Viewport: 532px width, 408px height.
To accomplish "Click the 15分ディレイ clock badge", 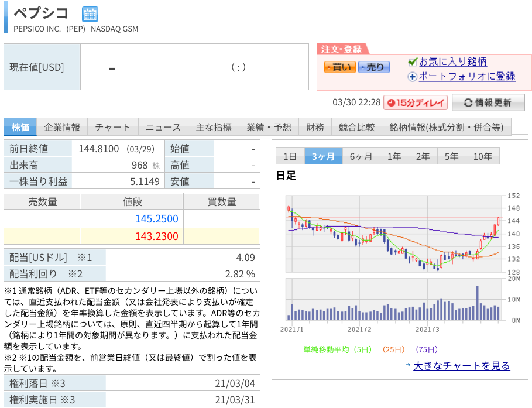I will (416, 103).
